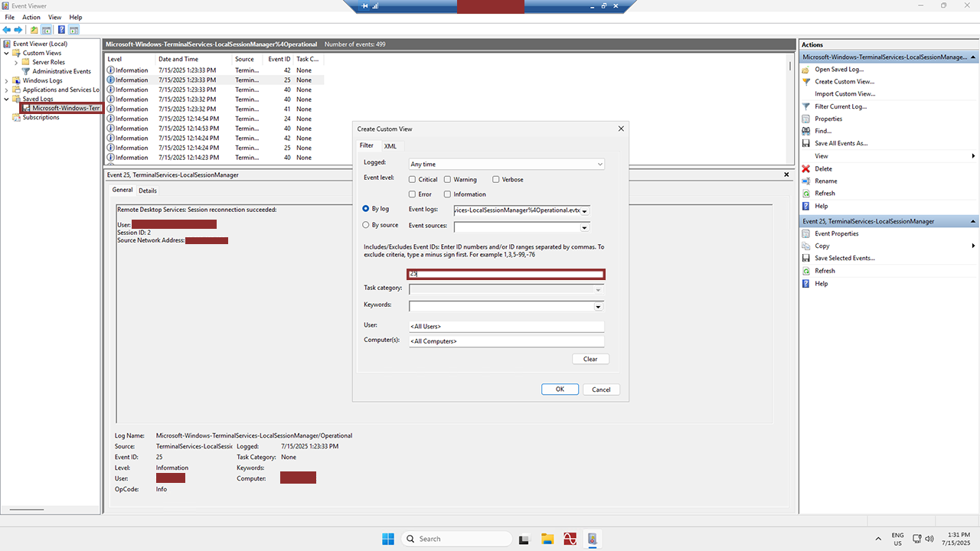Expand the Keywords dropdown list
Viewport: 980px width, 551px height.
pos(598,306)
